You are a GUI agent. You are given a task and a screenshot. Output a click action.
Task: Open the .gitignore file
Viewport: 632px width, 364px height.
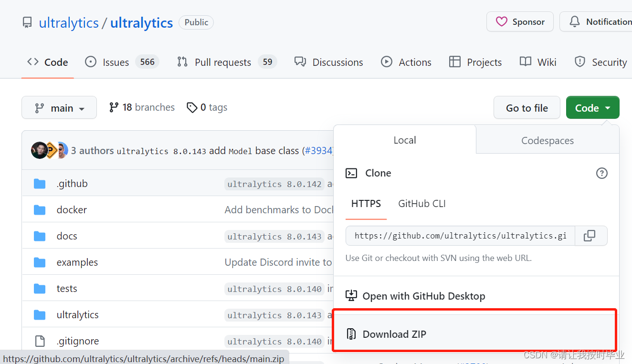tap(78, 341)
